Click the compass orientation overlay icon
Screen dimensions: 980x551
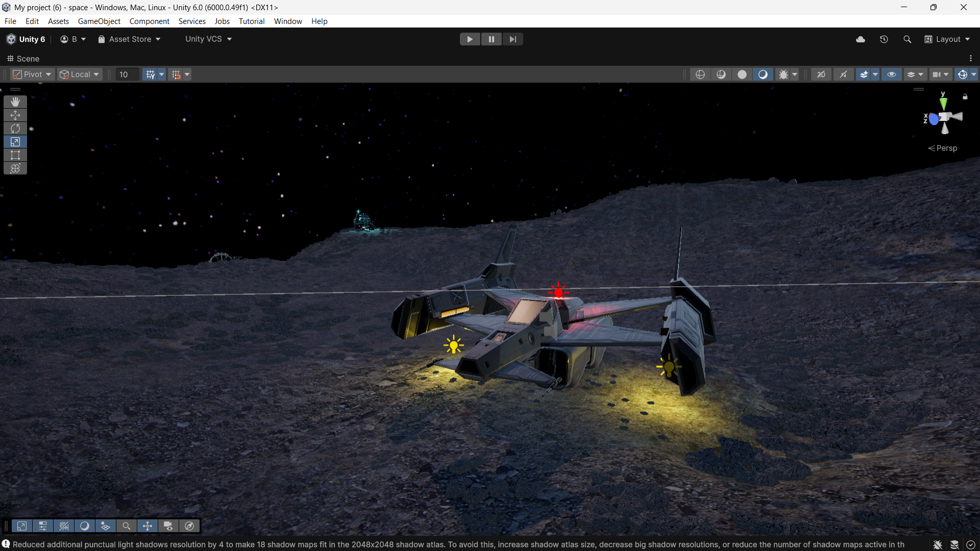tap(189, 526)
